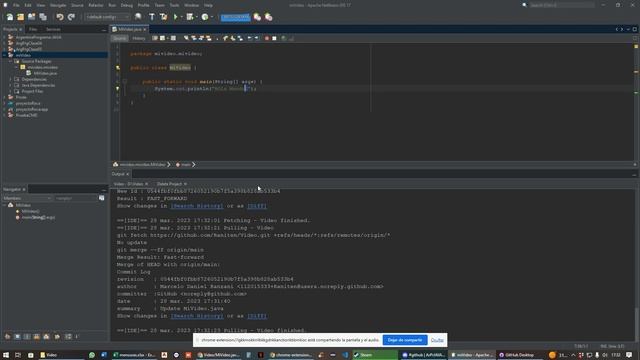Click the New File toolbar icon
The image size is (640, 360).
(x=9, y=17)
